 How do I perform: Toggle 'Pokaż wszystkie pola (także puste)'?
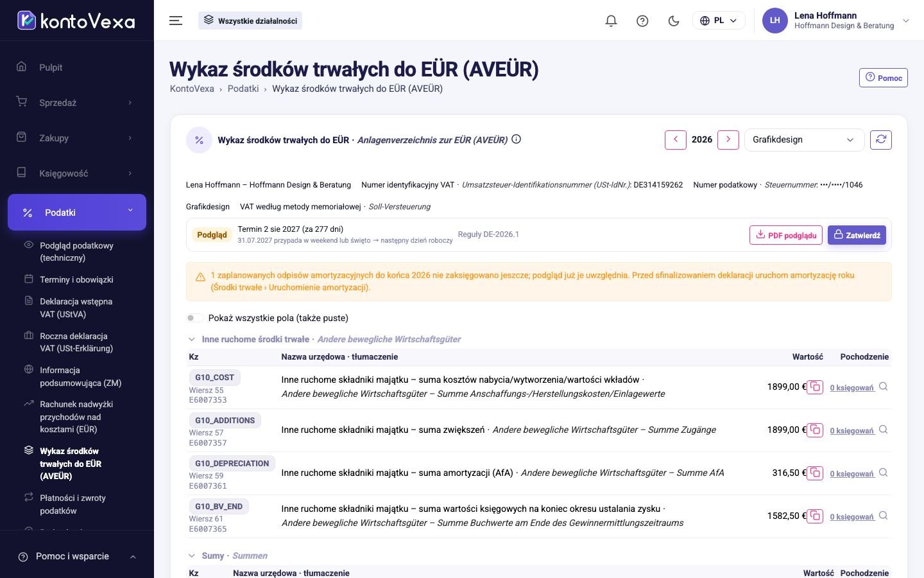(195, 318)
